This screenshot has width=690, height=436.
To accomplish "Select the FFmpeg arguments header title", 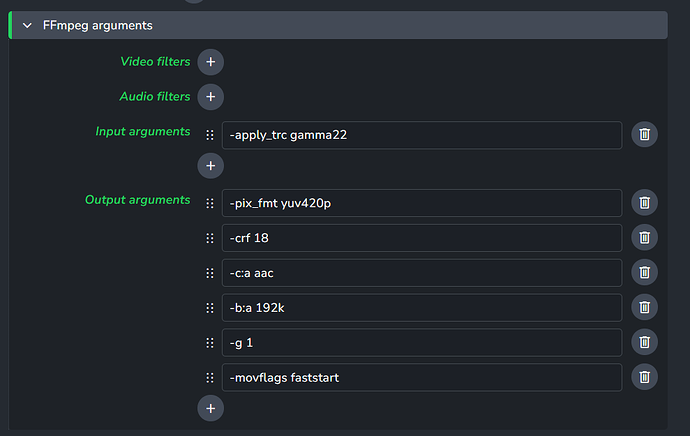I will click(x=98, y=26).
